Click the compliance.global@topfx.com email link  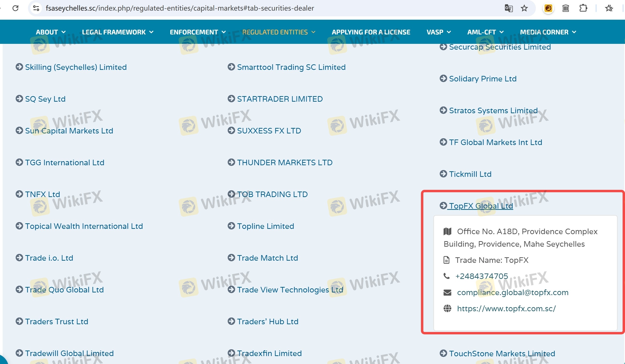[513, 292]
